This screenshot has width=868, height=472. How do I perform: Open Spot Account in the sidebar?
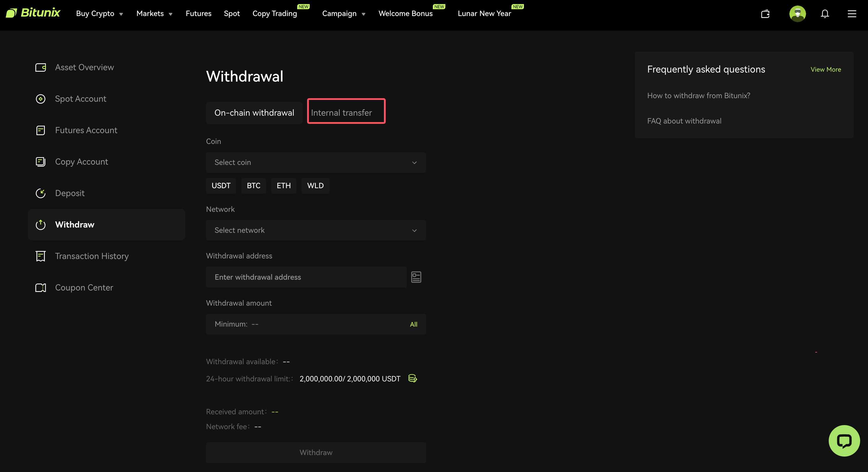point(81,99)
